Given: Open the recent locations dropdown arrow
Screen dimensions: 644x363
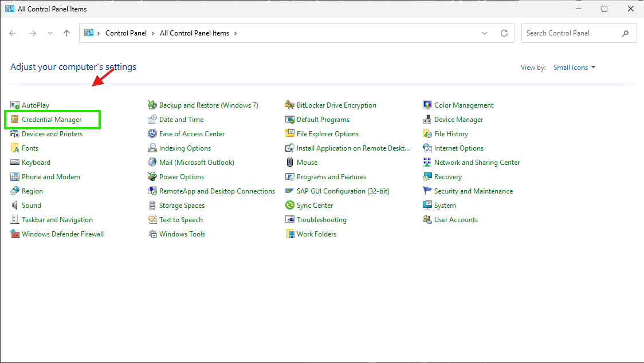Looking at the screenshot, I should pyautogui.click(x=50, y=33).
